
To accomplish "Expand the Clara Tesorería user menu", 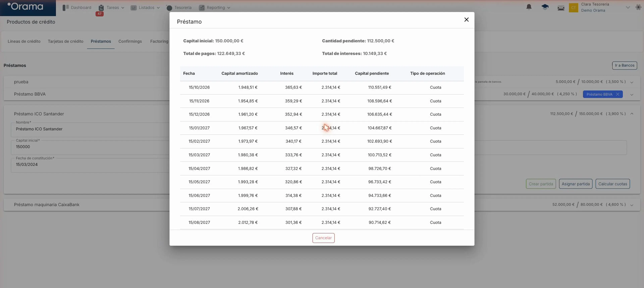I will (628, 8).
